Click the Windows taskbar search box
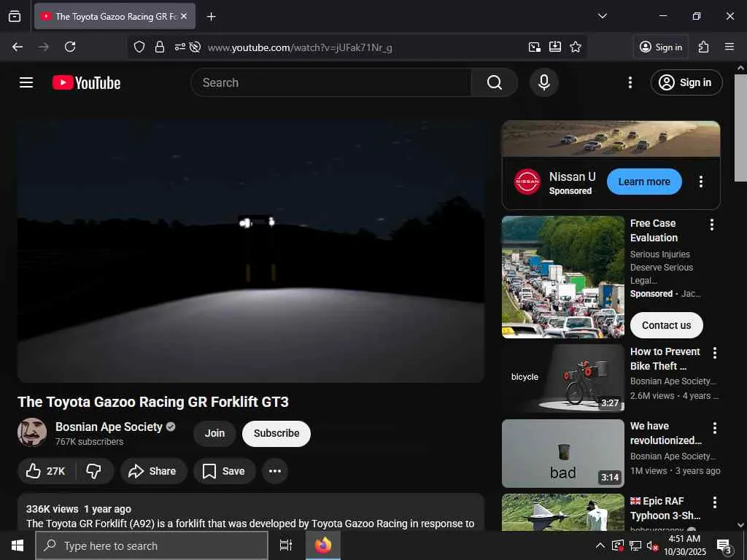 [x=152, y=545]
